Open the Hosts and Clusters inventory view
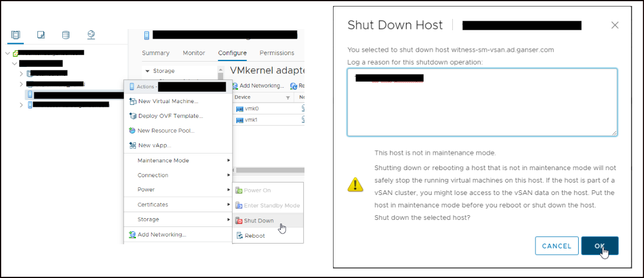The height and width of the screenshot is (278, 644). [15, 35]
